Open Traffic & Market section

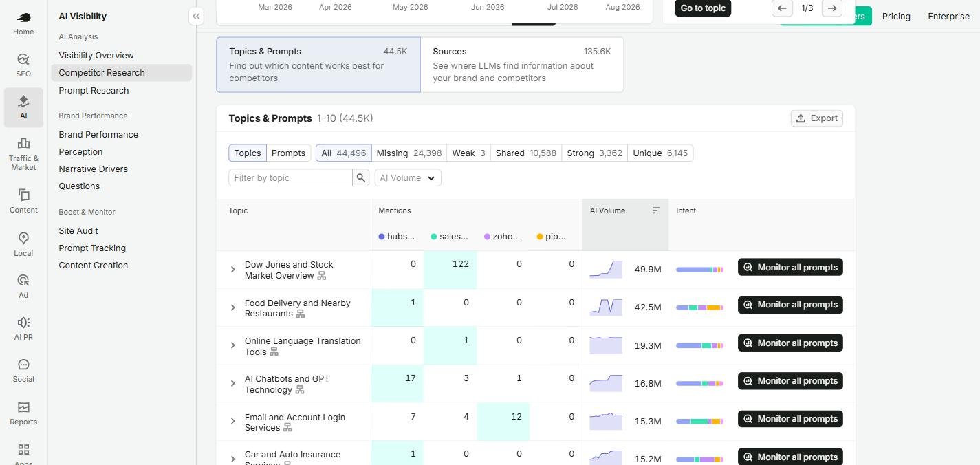pyautogui.click(x=23, y=154)
